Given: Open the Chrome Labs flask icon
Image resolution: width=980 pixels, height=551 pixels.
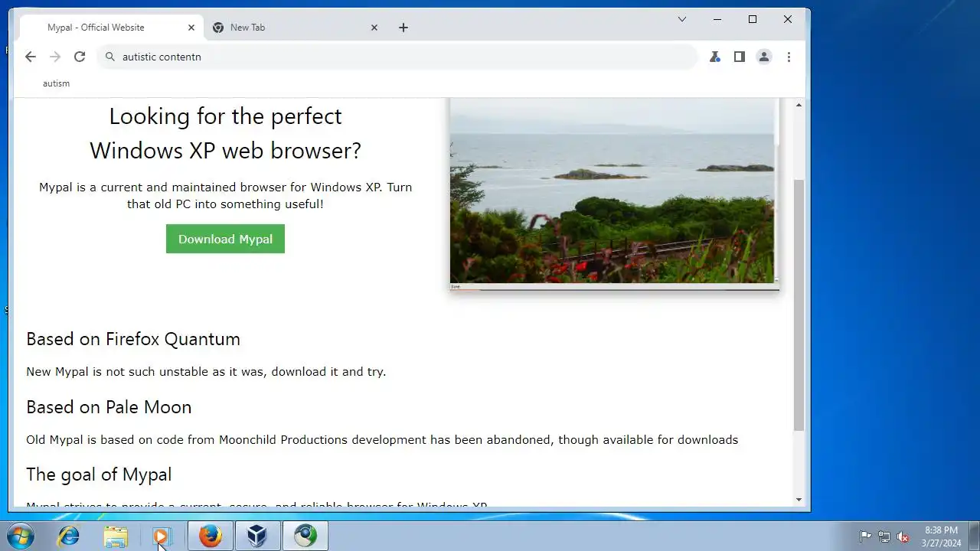Looking at the screenshot, I should (x=714, y=57).
